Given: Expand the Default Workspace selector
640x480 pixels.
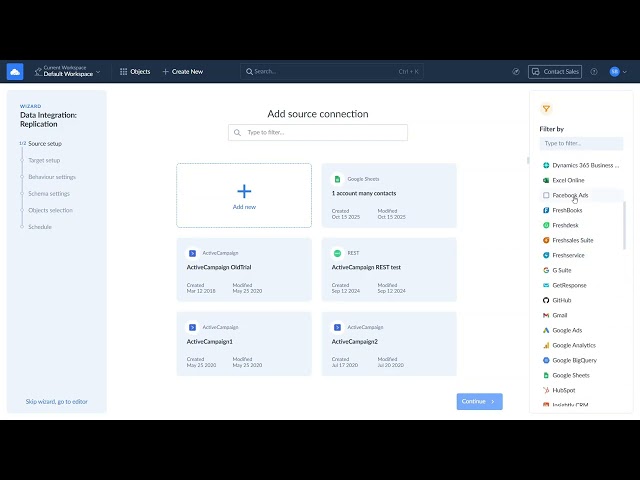Looking at the screenshot, I should pos(68,71).
